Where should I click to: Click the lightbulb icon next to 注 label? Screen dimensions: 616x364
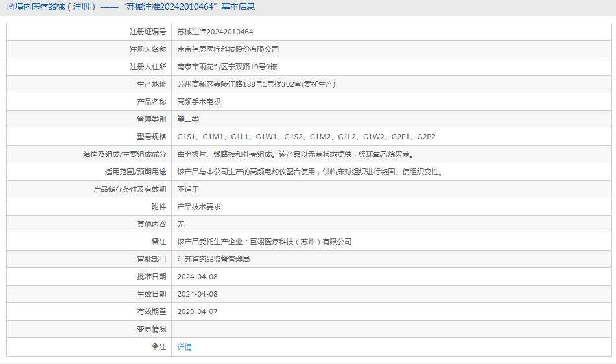[155, 347]
